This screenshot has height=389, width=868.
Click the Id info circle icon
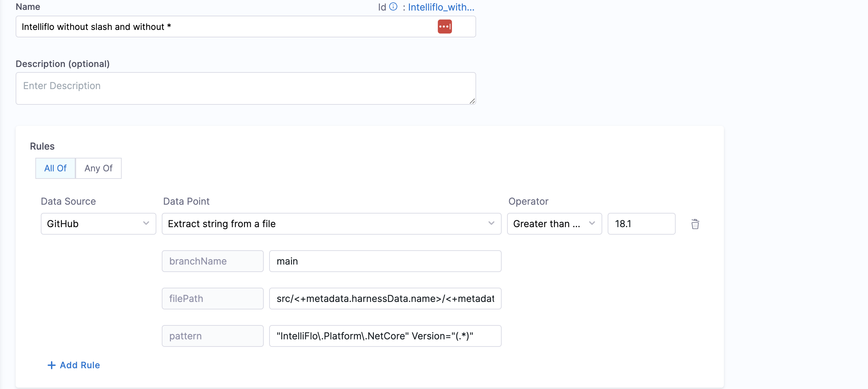(x=393, y=7)
